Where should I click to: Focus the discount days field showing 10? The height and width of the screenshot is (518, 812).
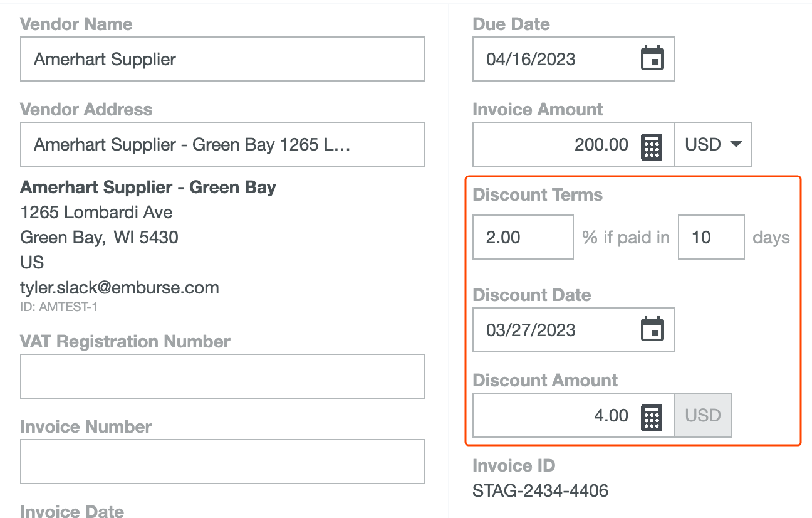click(x=710, y=237)
